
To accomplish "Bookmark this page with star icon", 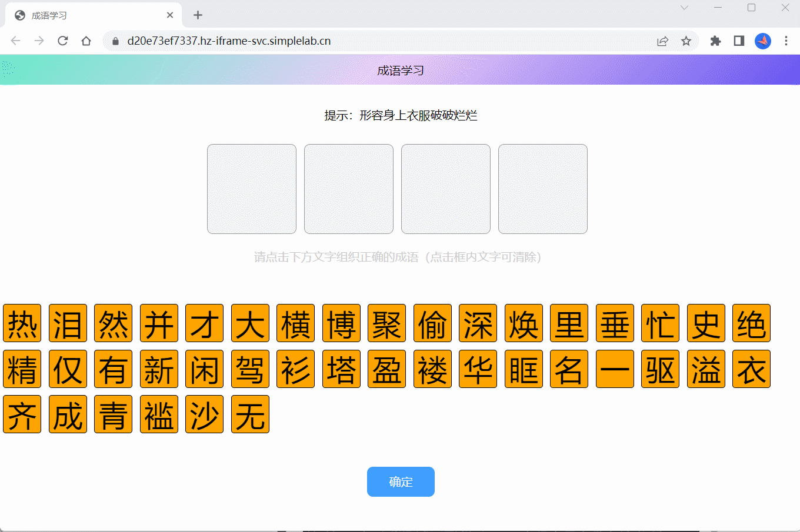I will point(686,41).
